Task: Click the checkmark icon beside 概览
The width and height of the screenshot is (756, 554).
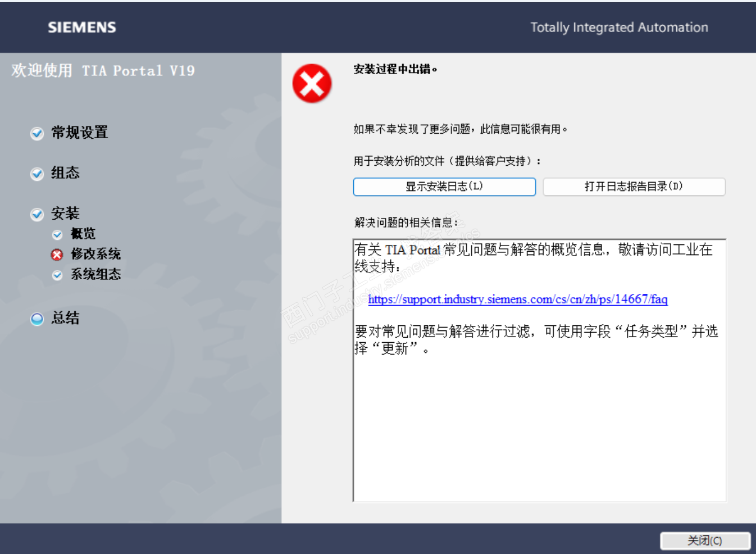Action: (x=57, y=234)
